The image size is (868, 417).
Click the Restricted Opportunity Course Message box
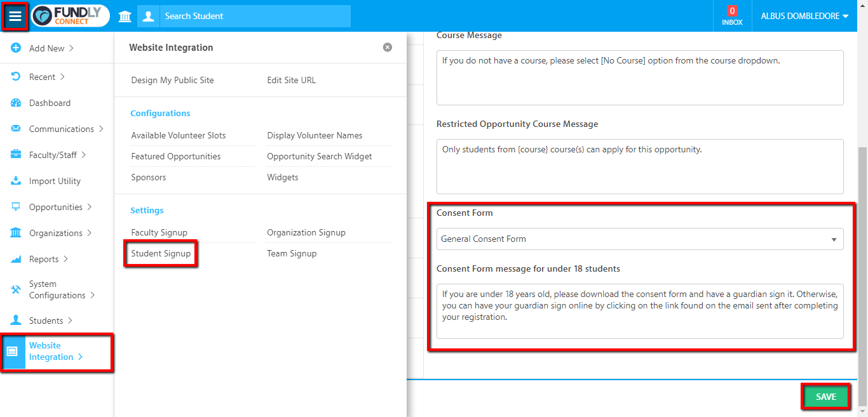[x=640, y=166]
